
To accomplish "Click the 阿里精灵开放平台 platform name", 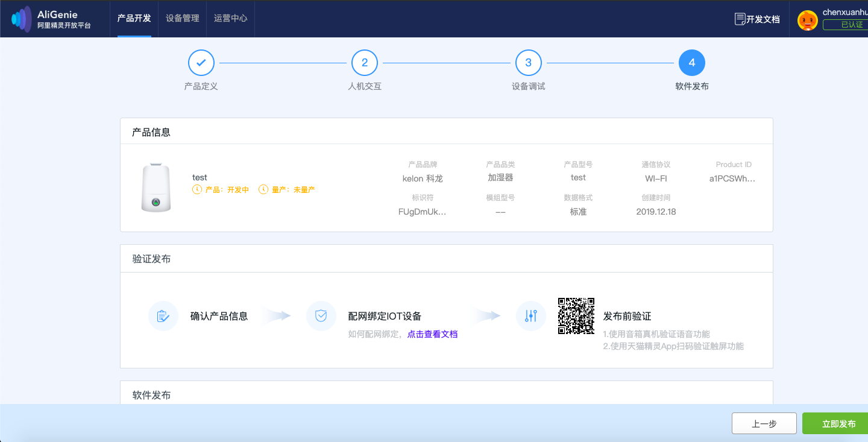I will 64,25.
